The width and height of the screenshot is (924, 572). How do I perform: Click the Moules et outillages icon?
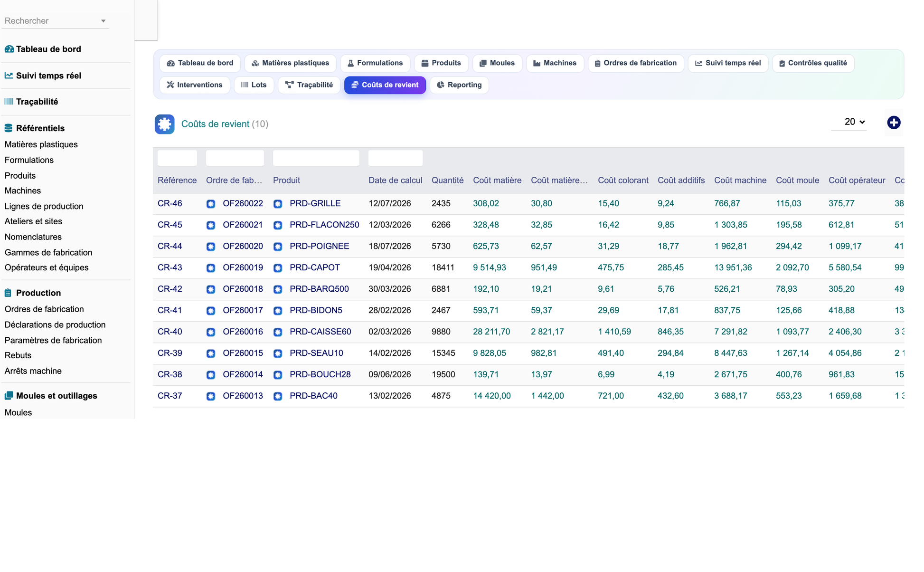[9, 396]
